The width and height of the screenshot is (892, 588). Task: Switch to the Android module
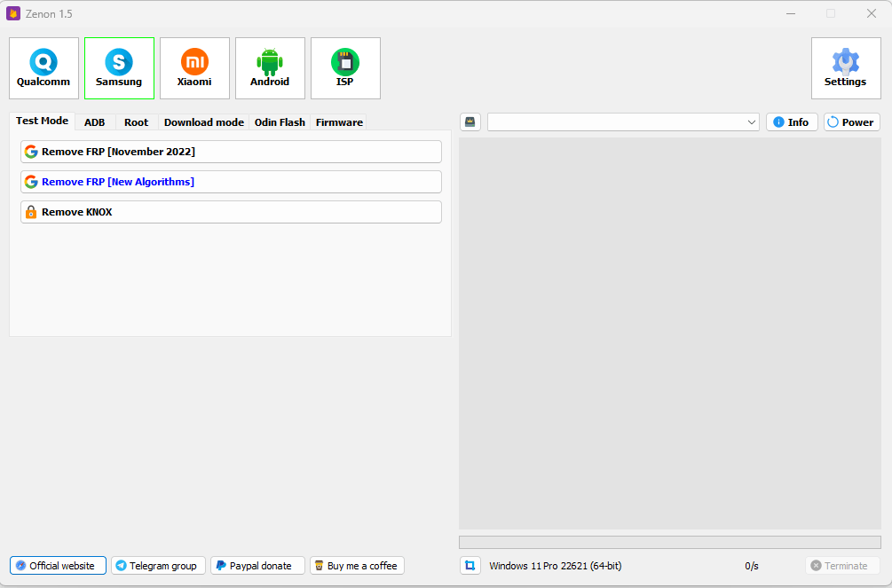pyautogui.click(x=270, y=67)
